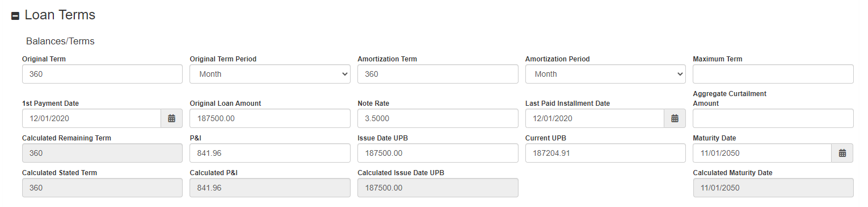Viewport: 868px width, 207px height.
Task: Click the 1st Payment Date text box
Action: pyautogui.click(x=91, y=118)
